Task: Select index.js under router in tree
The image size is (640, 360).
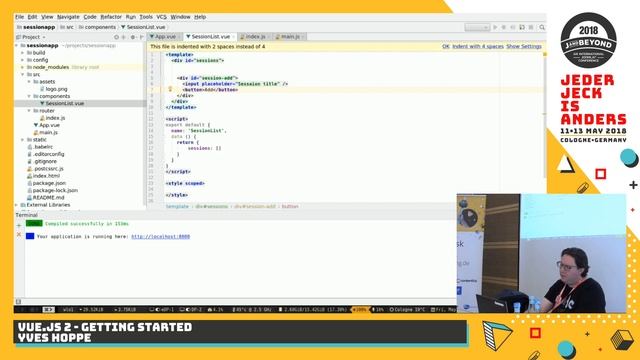Action: click(x=55, y=118)
